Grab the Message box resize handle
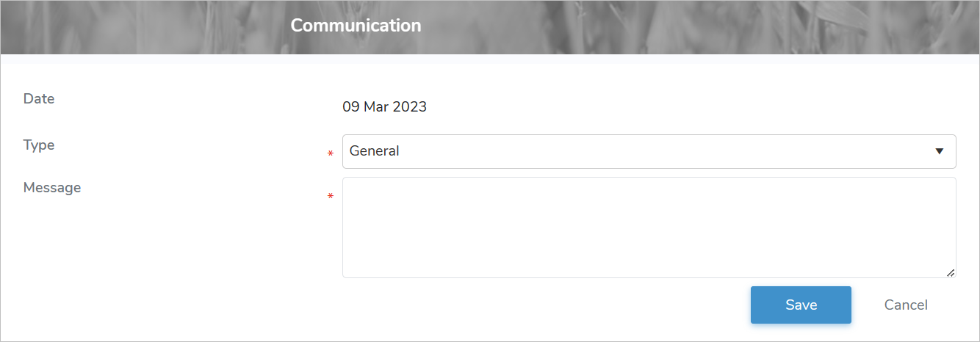This screenshot has width=980, height=342. coord(951,272)
